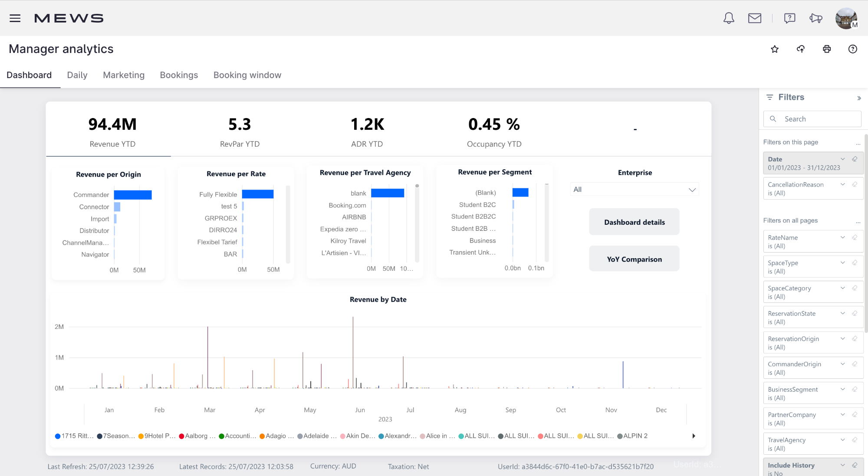Switch to the Dashboard tab
This screenshot has height=476, width=868.
pyautogui.click(x=29, y=75)
